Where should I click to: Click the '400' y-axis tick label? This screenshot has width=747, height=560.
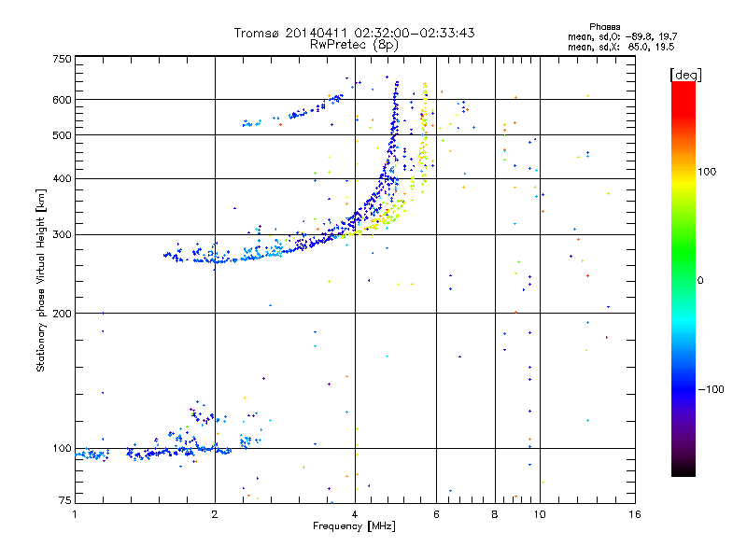click(x=62, y=179)
